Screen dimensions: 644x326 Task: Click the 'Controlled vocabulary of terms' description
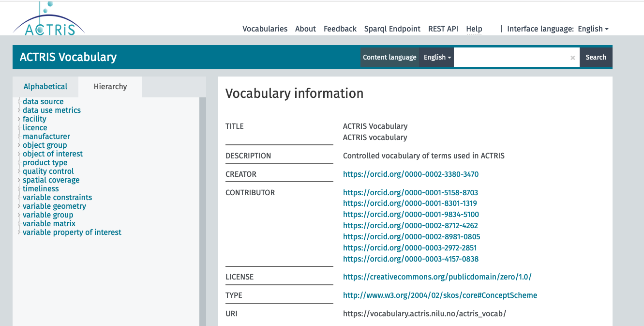(424, 156)
